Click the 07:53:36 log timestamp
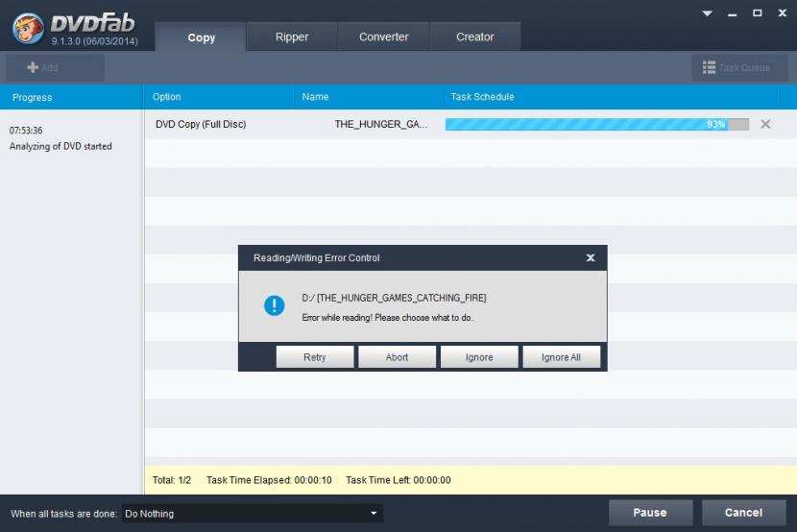 coord(26,131)
